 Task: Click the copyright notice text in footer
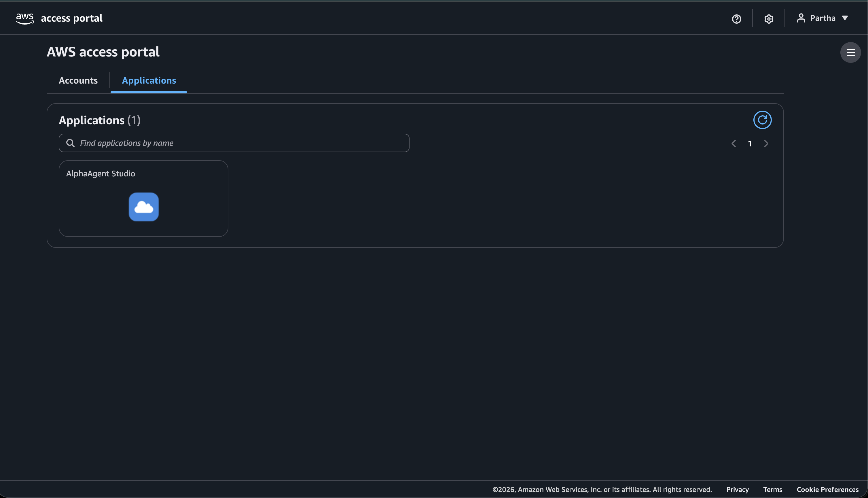(602, 489)
